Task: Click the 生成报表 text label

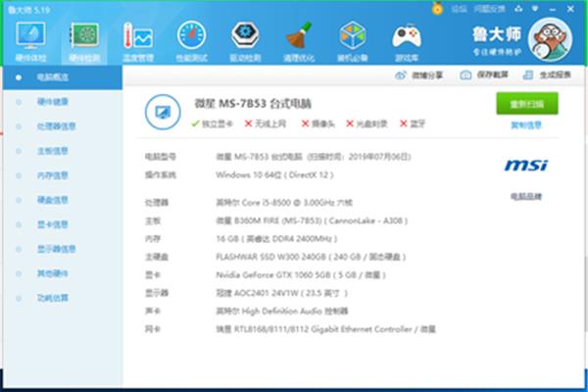Action: (555, 75)
